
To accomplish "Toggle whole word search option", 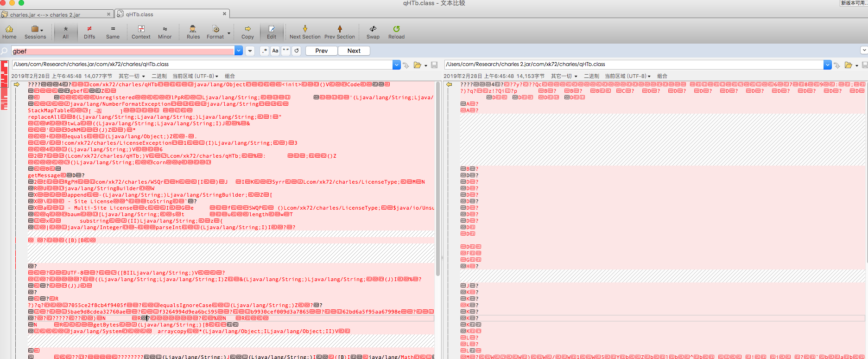I will pyautogui.click(x=286, y=51).
